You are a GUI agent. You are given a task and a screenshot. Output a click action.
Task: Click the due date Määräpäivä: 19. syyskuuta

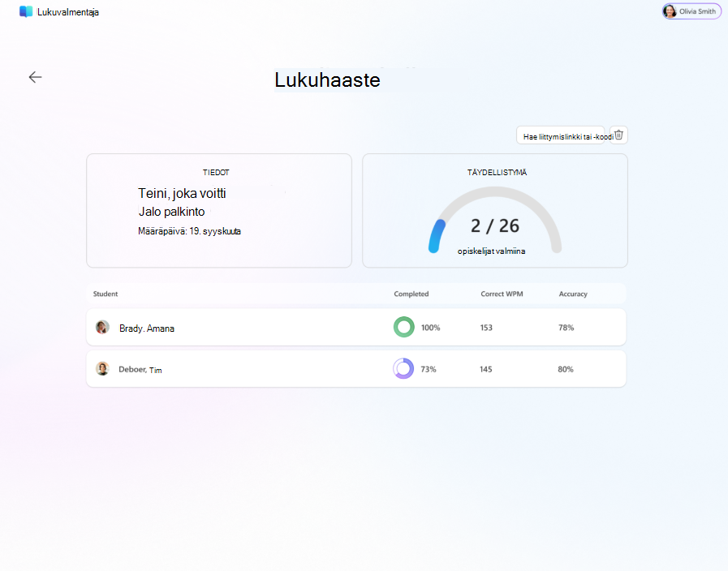(x=189, y=231)
